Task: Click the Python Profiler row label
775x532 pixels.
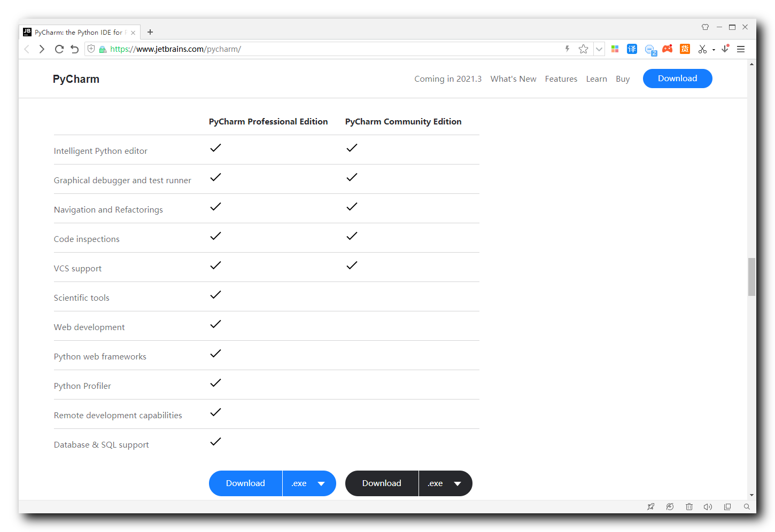Action: pyautogui.click(x=82, y=386)
